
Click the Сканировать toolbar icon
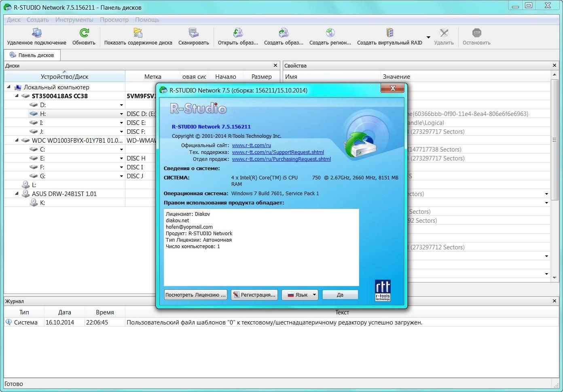click(x=193, y=33)
